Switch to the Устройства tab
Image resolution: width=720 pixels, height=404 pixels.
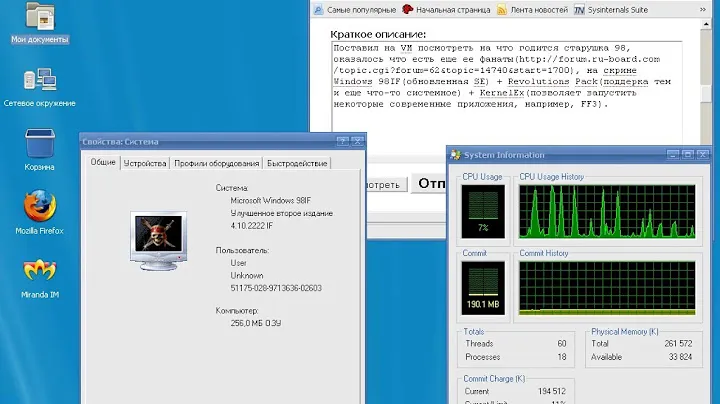click(x=144, y=163)
